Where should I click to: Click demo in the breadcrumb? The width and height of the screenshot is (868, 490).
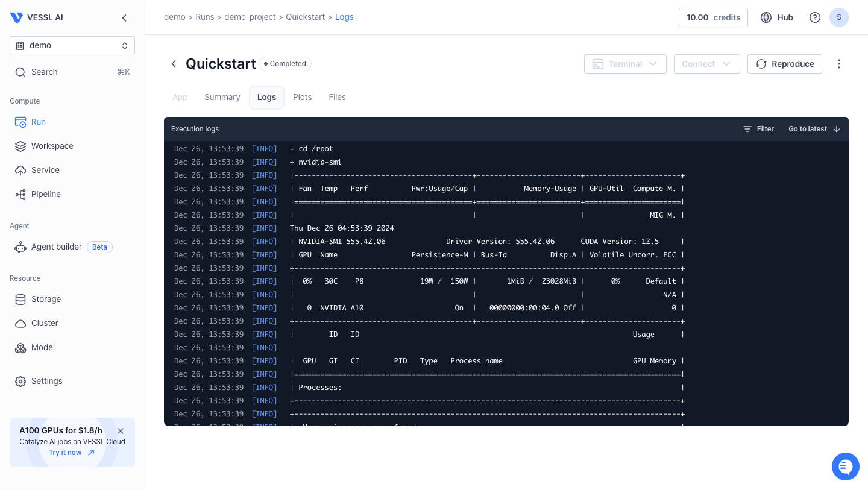coord(175,17)
